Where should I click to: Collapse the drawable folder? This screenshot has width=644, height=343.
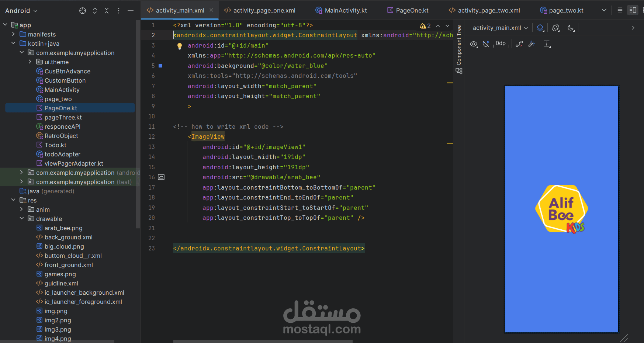coord(21,218)
